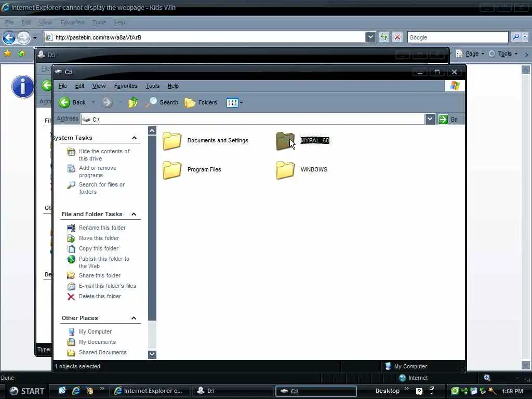
Task: Collapse the Other Places section
Action: coord(134,318)
